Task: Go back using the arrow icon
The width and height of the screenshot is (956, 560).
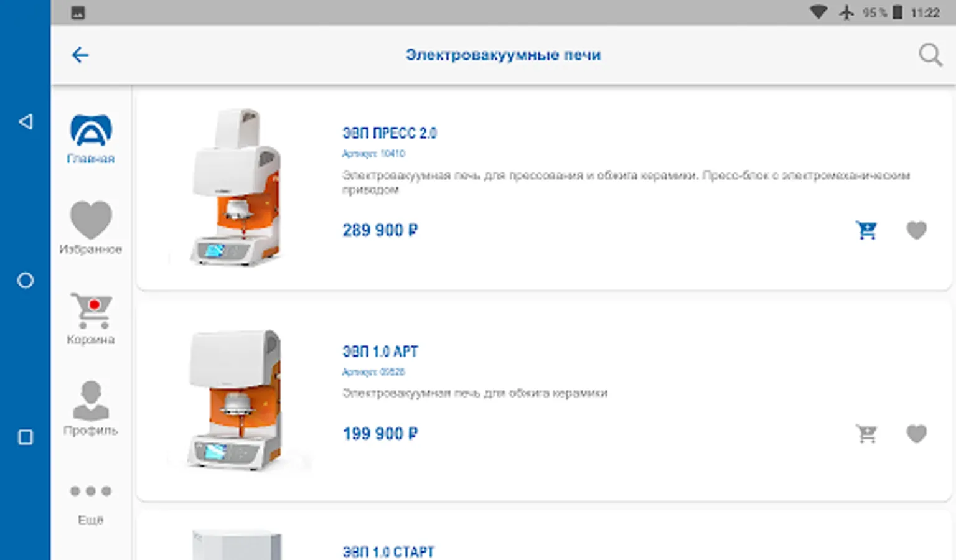Action: pos(80,55)
